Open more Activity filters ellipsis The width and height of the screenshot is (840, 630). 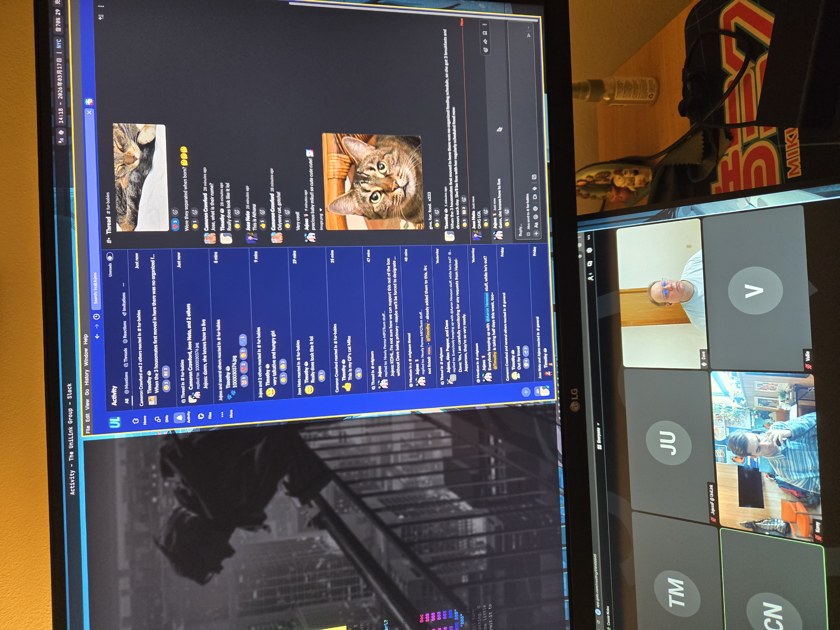tap(123, 284)
